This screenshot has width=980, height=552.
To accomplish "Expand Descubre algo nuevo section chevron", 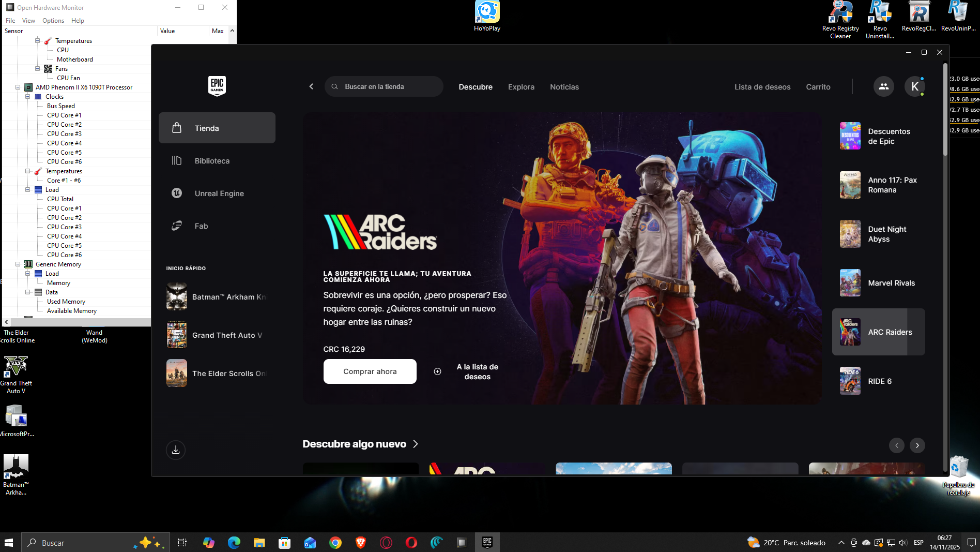I will coord(416,444).
